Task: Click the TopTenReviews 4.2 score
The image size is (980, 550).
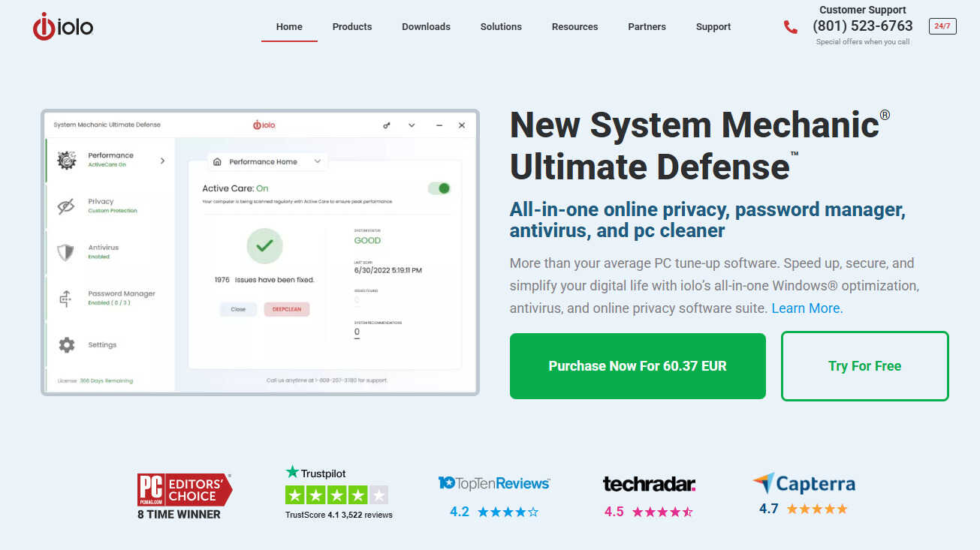Action: 460,512
